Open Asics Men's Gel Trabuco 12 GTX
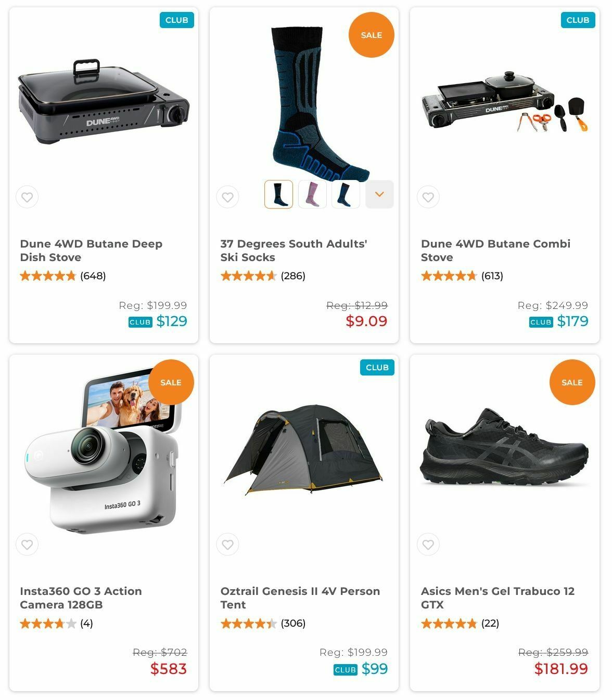This screenshot has width=612, height=700. pyautogui.click(x=498, y=598)
